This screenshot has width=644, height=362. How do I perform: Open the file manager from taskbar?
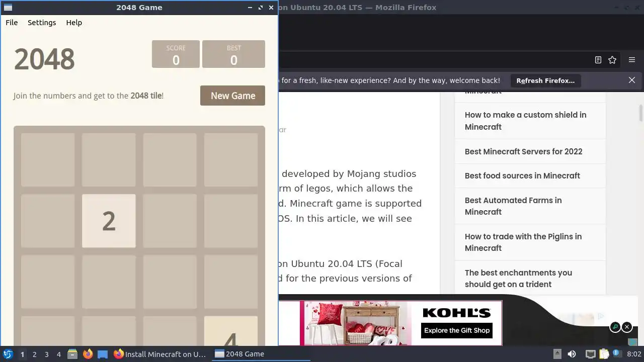[x=72, y=354]
